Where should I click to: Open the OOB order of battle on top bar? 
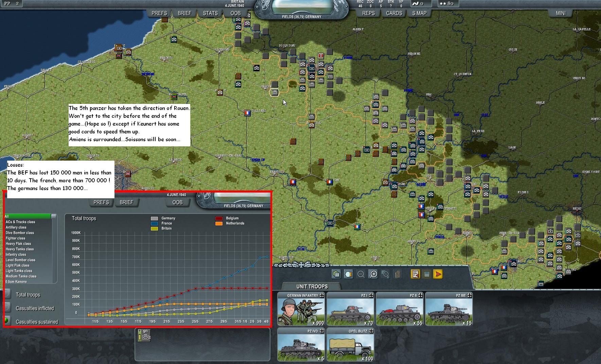235,13
